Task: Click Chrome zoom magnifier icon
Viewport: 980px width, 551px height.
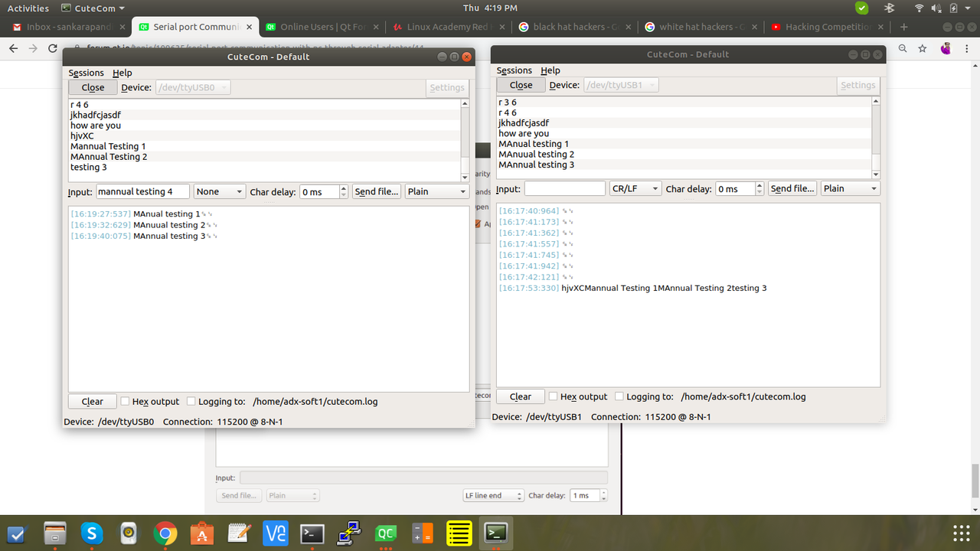Action: 903,48
